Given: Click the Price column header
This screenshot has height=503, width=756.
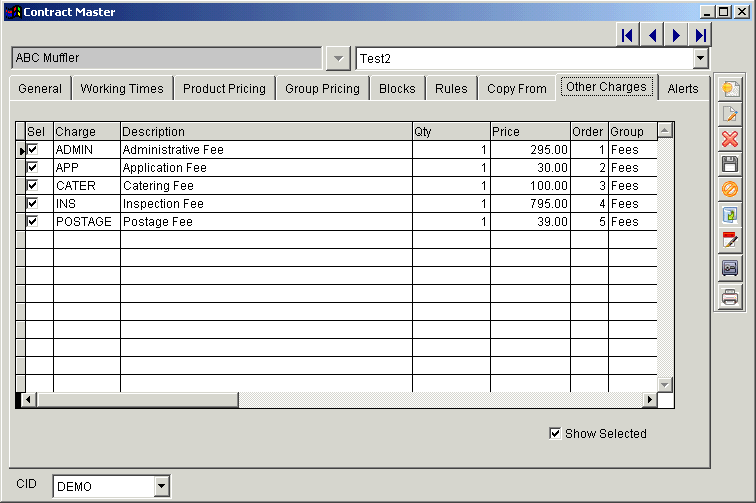Looking at the screenshot, I should point(529,132).
